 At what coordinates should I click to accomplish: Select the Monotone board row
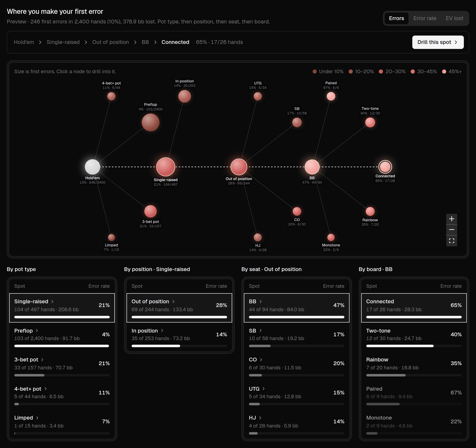pos(414,424)
